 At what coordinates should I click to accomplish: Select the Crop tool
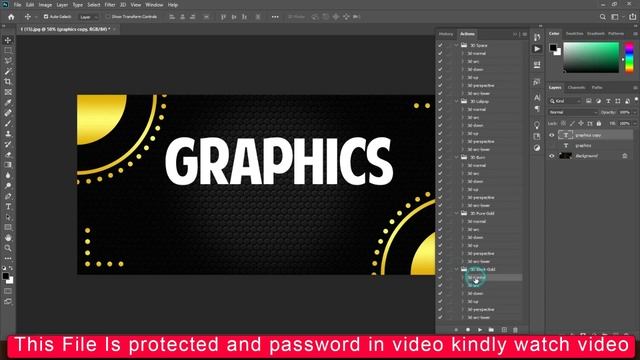click(x=8, y=82)
